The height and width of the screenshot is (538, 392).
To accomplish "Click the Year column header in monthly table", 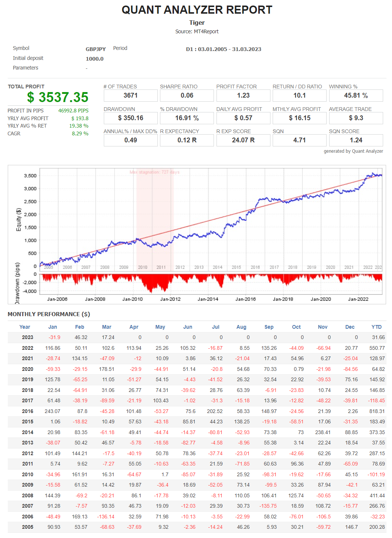I will [25, 327].
